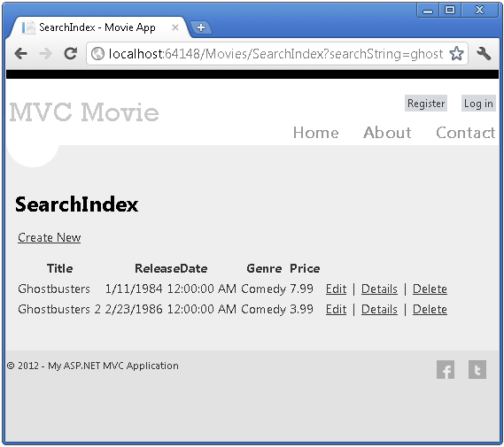Click the 3.99 price cell
Image resolution: width=504 pixels, height=447 pixels.
tap(301, 310)
